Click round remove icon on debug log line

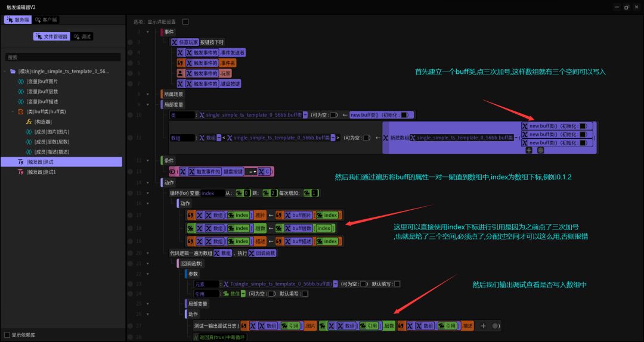(495, 326)
